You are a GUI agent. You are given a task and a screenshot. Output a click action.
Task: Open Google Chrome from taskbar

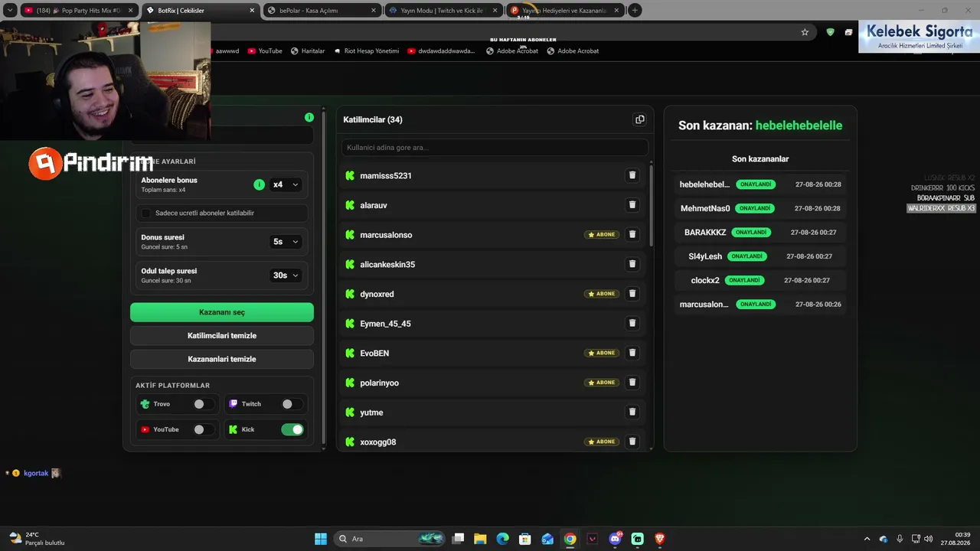(x=570, y=539)
